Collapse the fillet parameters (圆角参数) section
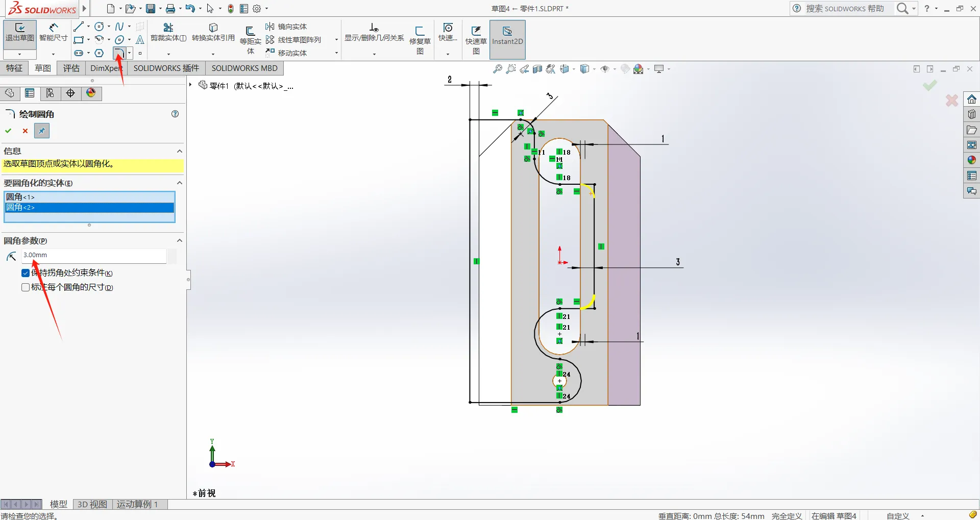Image resolution: width=980 pixels, height=520 pixels. coord(180,240)
